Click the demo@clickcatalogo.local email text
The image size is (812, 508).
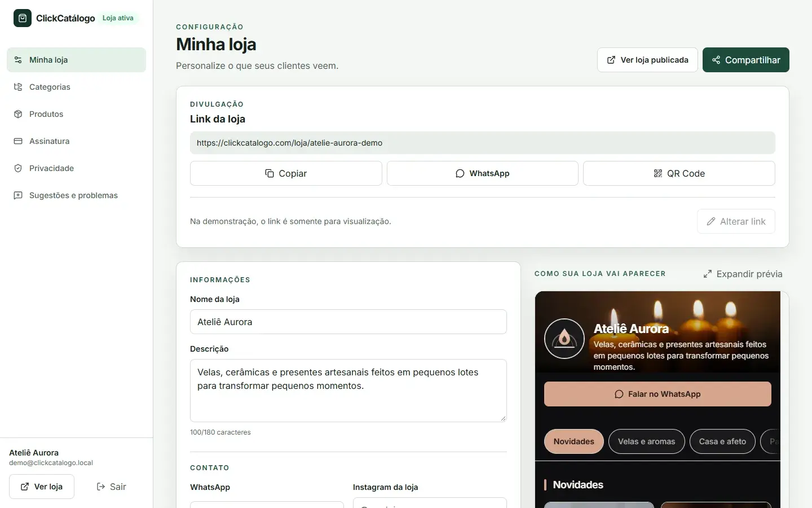tap(51, 463)
